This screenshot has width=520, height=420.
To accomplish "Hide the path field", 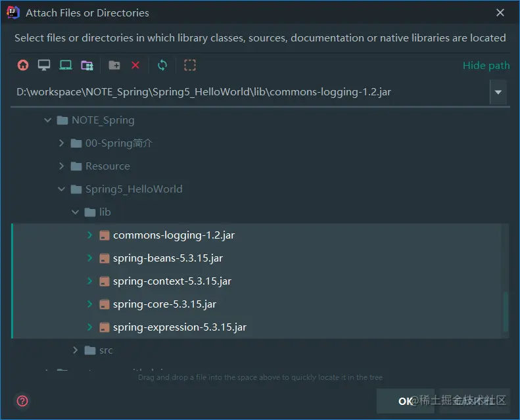I will click(486, 65).
